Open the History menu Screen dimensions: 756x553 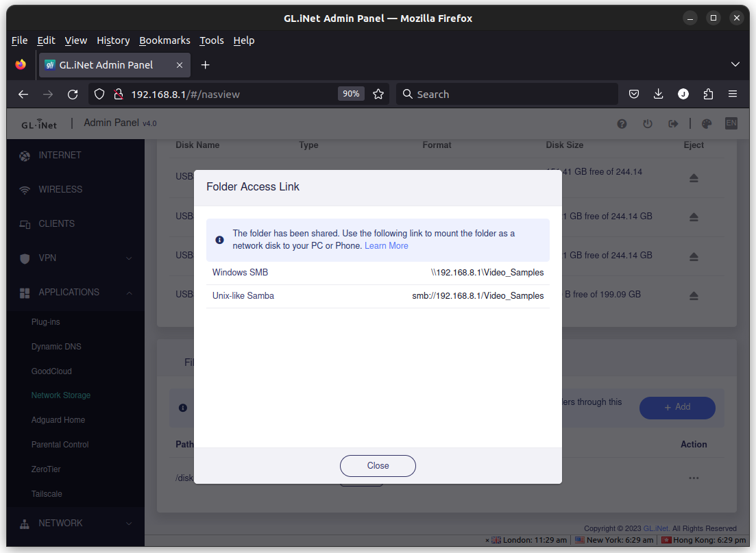point(113,40)
